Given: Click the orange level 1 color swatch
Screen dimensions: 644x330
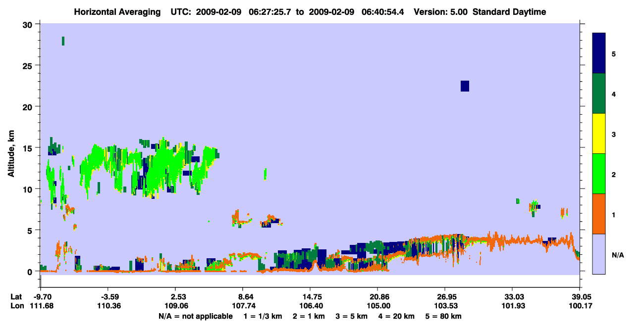Looking at the screenshot, I should [x=599, y=214].
